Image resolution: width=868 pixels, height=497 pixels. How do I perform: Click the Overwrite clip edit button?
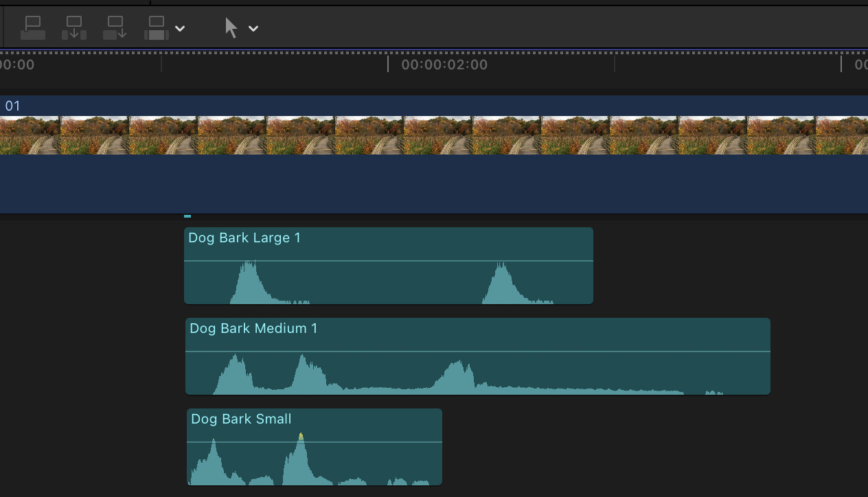157,28
